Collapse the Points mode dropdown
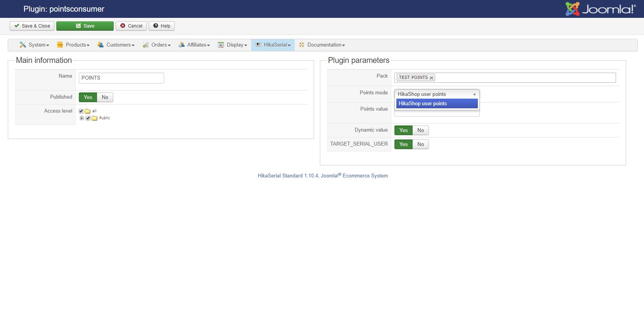Screen dimensions: 644x332 coord(437,94)
